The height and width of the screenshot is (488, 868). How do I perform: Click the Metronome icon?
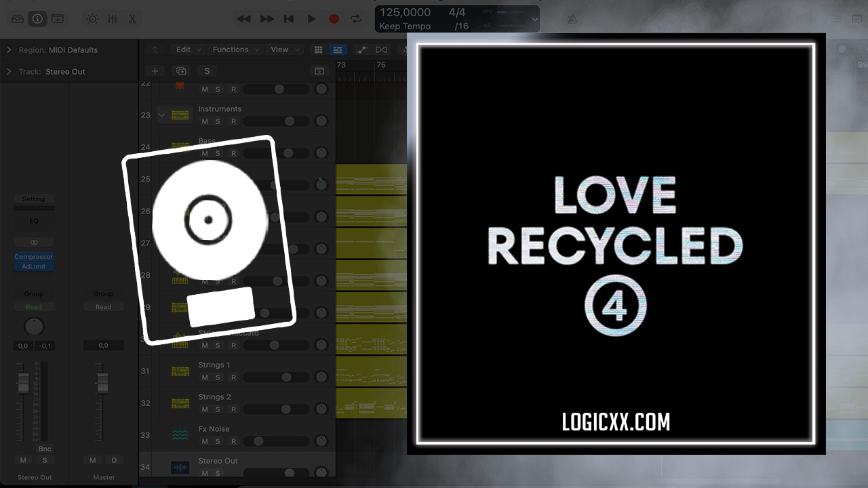[573, 19]
